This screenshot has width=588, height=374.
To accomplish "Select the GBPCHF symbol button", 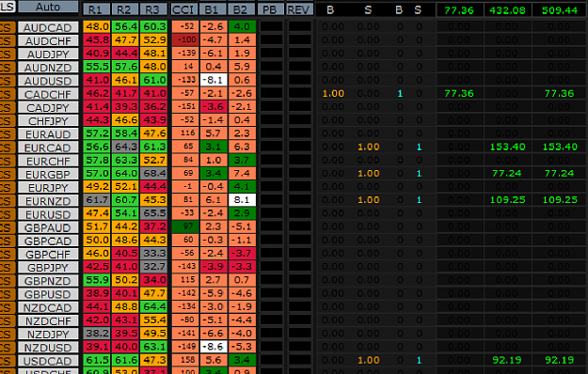I will (x=48, y=255).
